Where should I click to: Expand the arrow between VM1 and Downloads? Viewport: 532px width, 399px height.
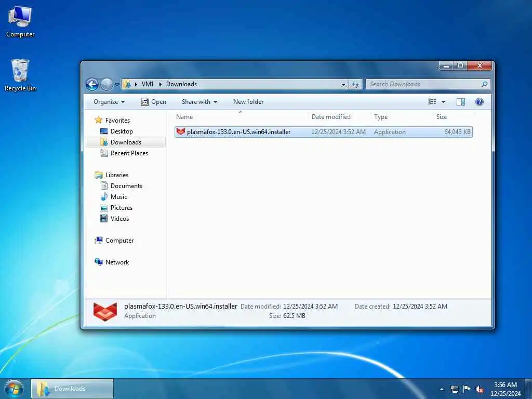160,84
